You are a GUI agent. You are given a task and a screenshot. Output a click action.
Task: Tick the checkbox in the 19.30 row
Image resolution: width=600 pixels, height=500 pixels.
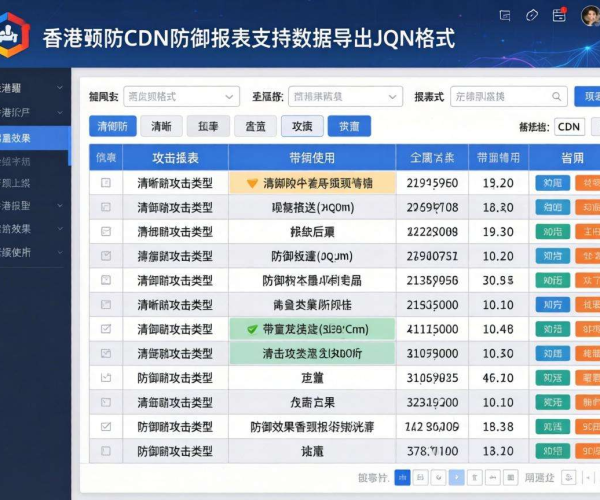[106, 231]
